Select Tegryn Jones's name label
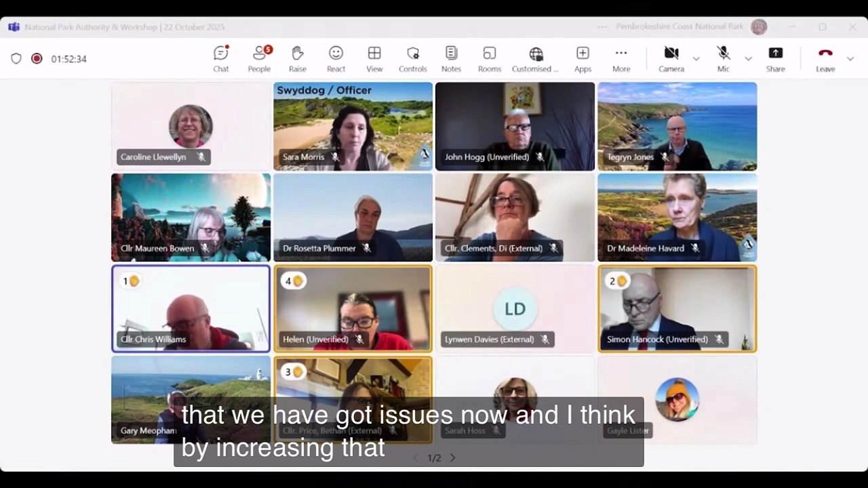Image resolution: width=868 pixels, height=488 pixels. pyautogui.click(x=630, y=157)
